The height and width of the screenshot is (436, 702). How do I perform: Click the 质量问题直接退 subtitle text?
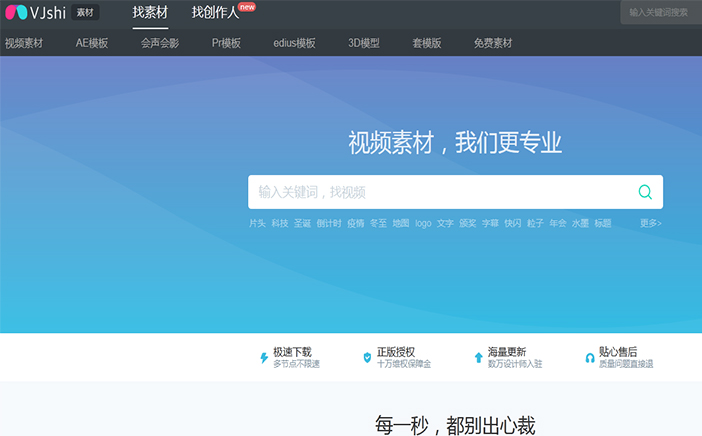click(626, 364)
